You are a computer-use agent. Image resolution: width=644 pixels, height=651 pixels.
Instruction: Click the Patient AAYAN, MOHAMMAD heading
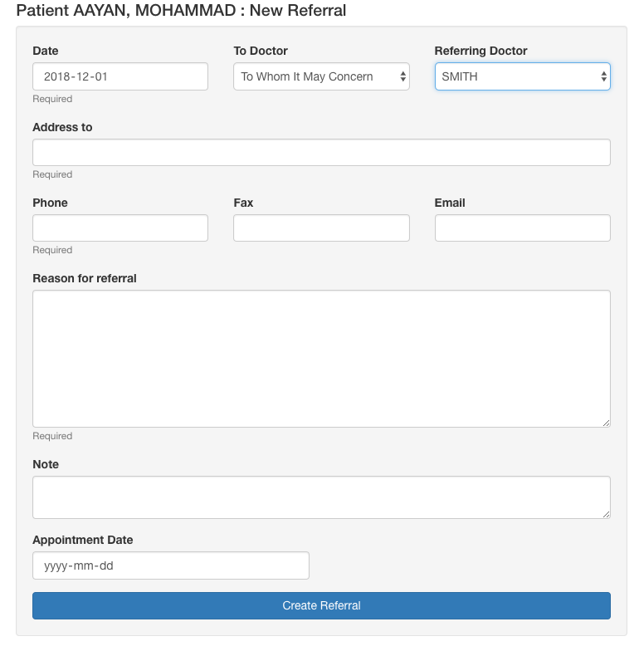coord(181,10)
